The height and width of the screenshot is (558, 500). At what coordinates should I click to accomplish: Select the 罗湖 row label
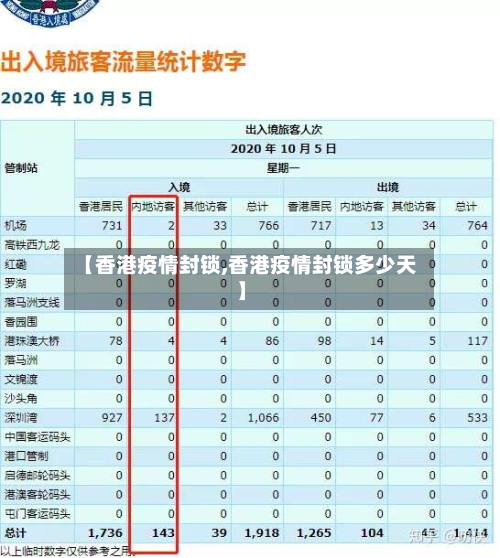point(16,283)
